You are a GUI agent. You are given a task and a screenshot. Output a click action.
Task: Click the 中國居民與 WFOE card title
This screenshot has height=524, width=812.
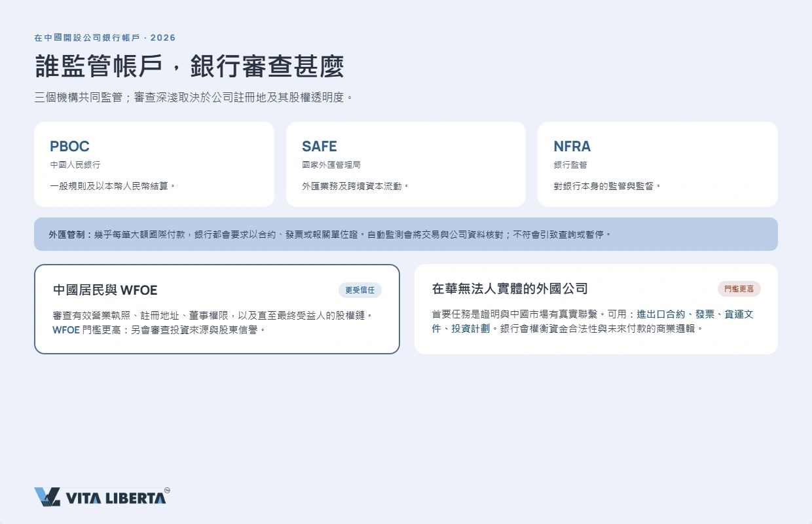(105, 290)
